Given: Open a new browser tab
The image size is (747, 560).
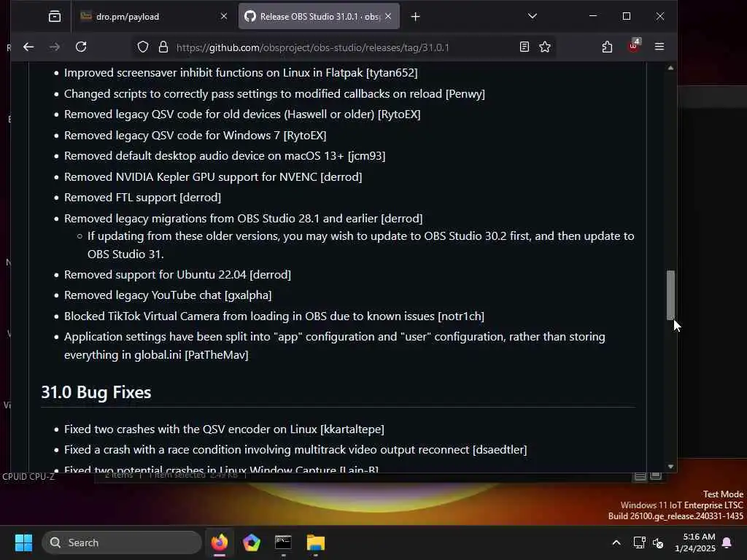Looking at the screenshot, I should click(x=415, y=17).
